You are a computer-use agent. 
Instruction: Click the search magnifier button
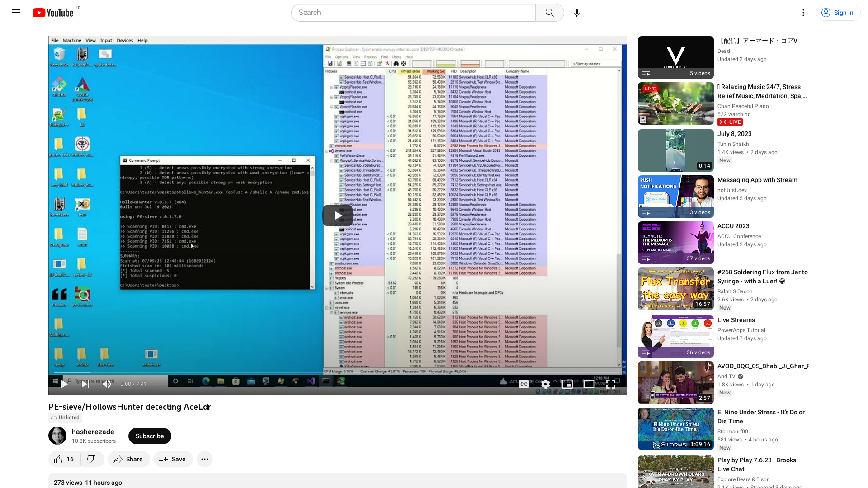click(549, 13)
